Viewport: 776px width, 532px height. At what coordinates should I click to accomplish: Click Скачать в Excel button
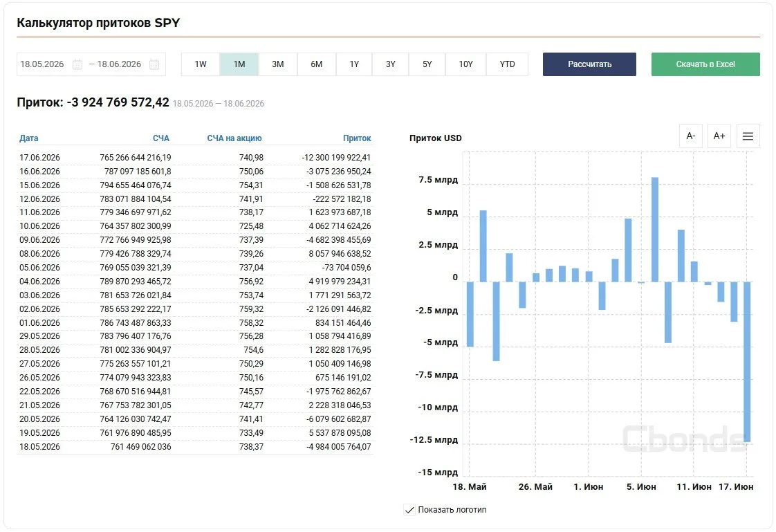(705, 64)
